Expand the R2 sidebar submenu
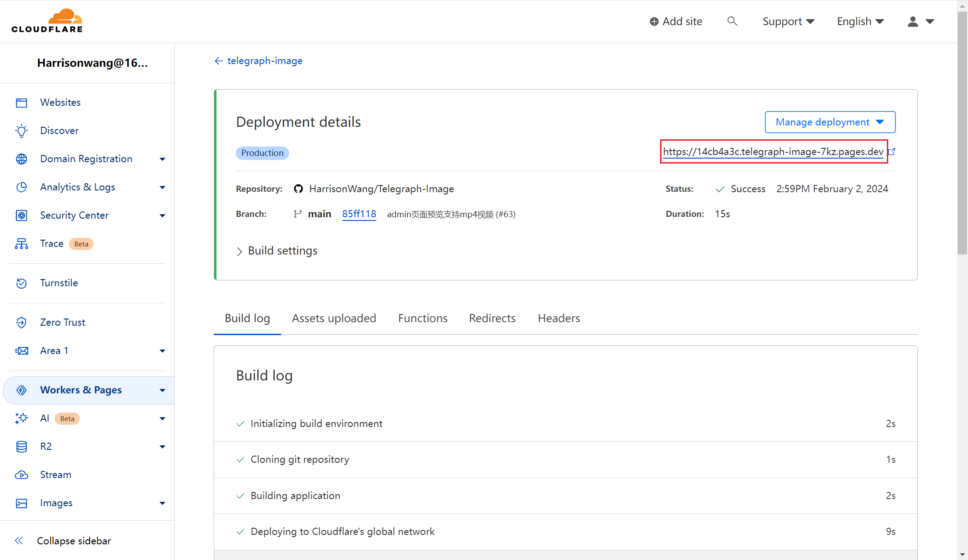 [162, 447]
